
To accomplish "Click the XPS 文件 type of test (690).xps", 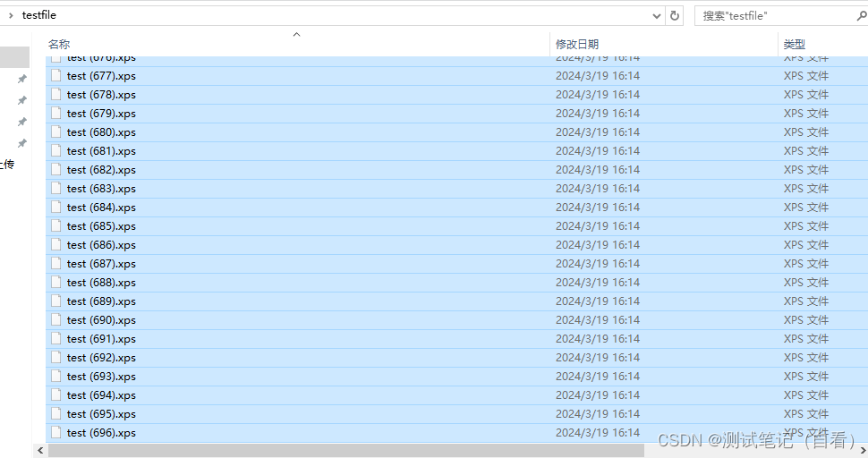I will [x=806, y=320].
